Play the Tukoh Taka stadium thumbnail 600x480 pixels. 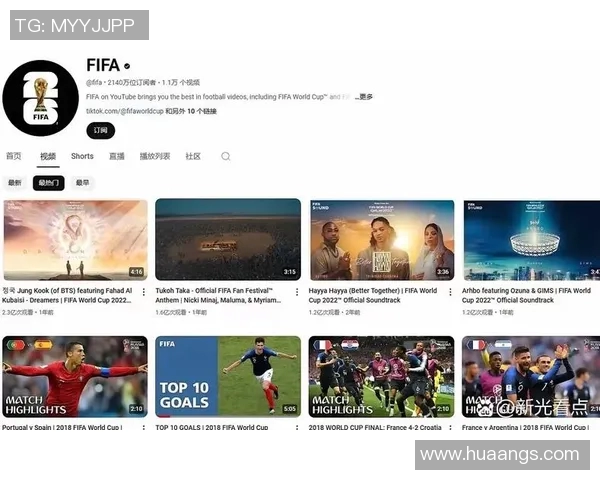(228, 240)
